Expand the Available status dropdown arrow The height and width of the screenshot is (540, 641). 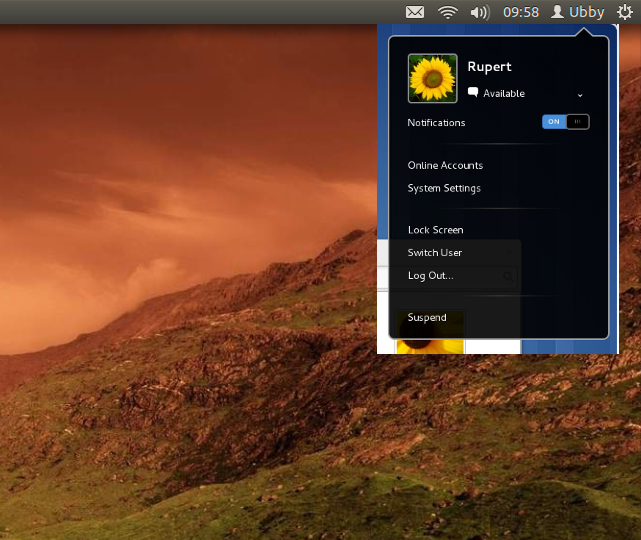[x=580, y=94]
